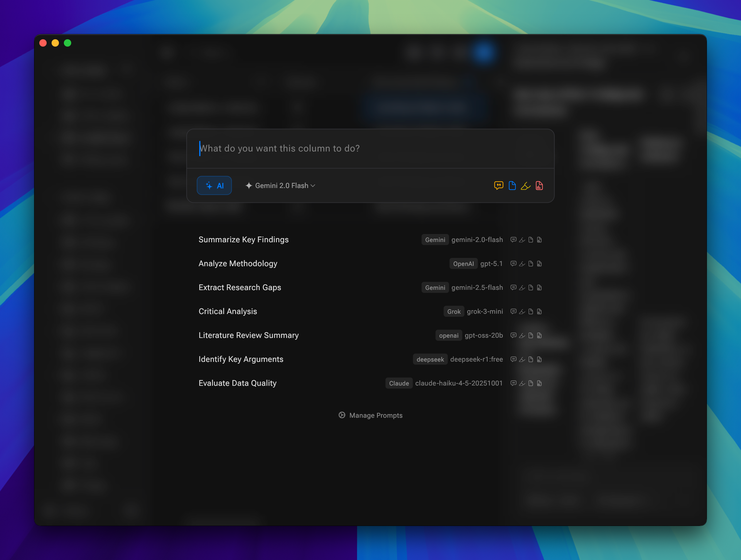The height and width of the screenshot is (560, 741).
Task: Click the document icon on the Identify Key Arguments row
Action: [531, 359]
